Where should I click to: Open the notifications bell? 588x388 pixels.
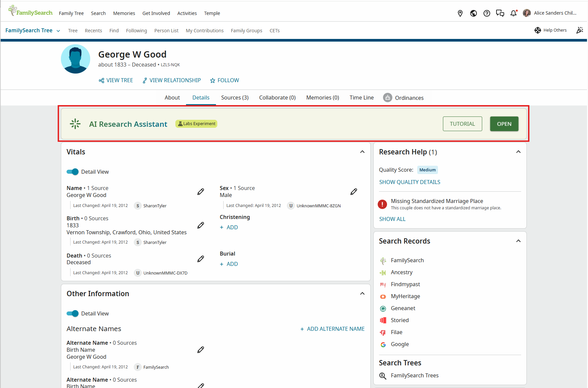pyautogui.click(x=513, y=13)
